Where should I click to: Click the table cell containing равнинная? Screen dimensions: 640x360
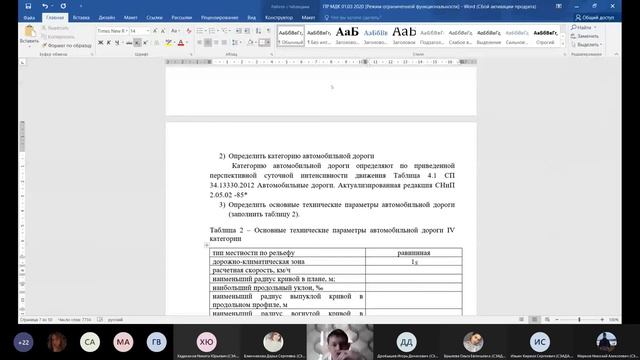414,253
